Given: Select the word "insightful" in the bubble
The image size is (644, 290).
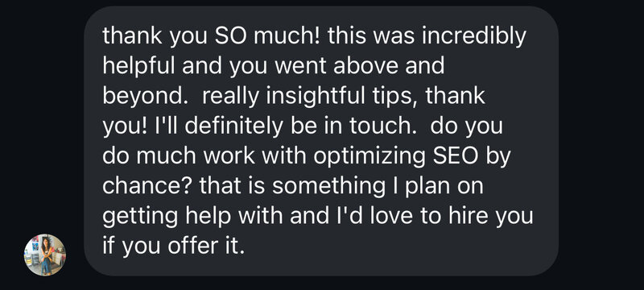Looking at the screenshot, I should point(316,96).
